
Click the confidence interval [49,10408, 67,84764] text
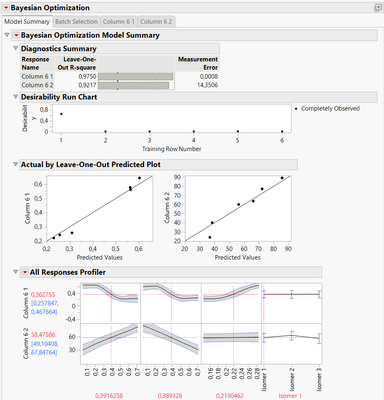(x=45, y=348)
